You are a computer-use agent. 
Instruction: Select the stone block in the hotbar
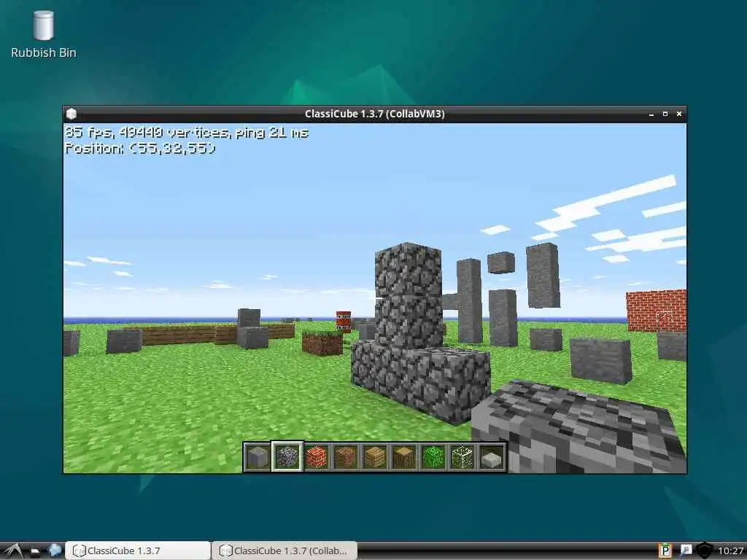pos(258,456)
